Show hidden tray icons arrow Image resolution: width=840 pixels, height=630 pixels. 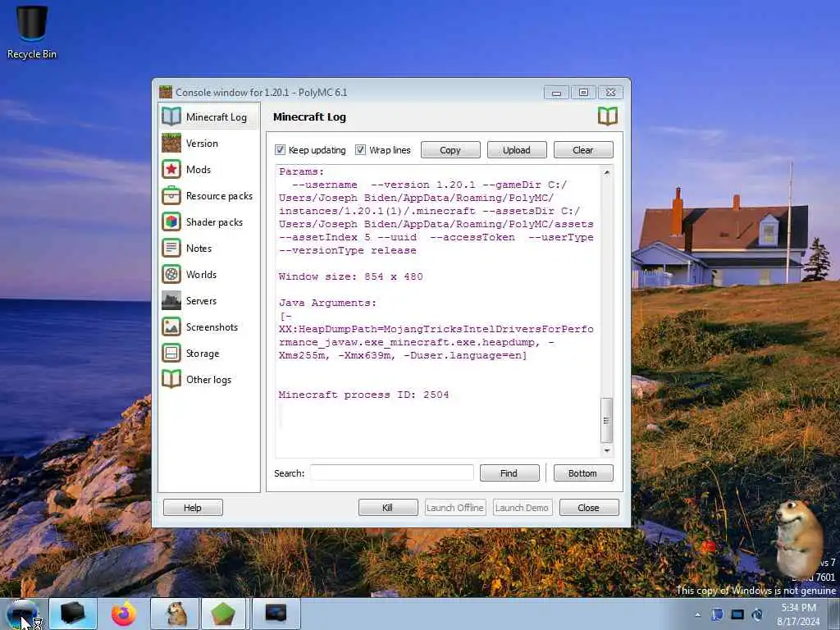[x=697, y=614]
